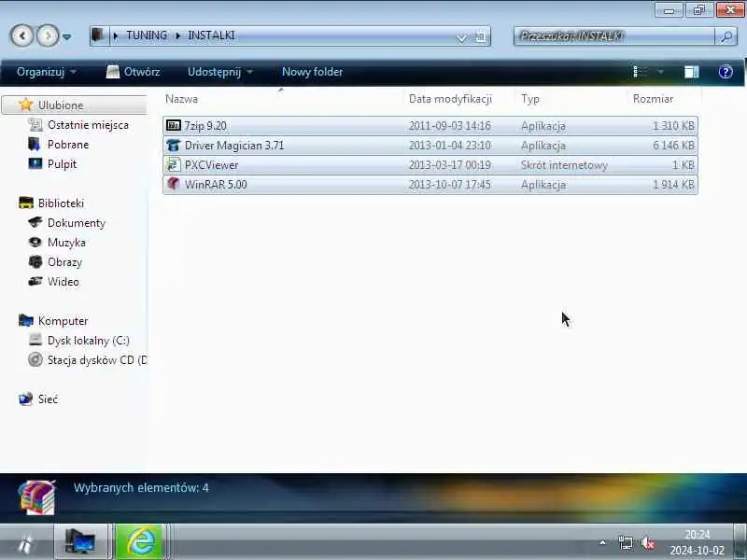The height and width of the screenshot is (560, 747).
Task: Open the Pobrane folder in the sidebar
Action: (x=67, y=145)
